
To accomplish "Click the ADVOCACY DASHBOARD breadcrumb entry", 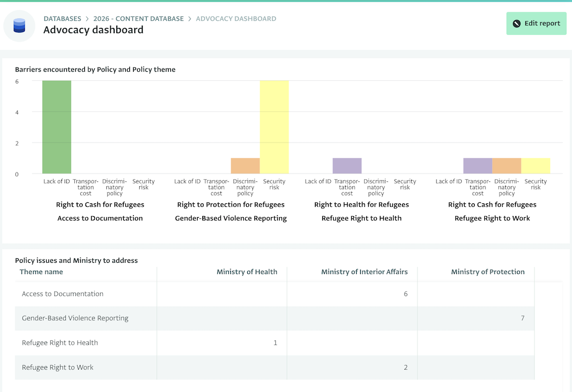I will click(x=235, y=19).
